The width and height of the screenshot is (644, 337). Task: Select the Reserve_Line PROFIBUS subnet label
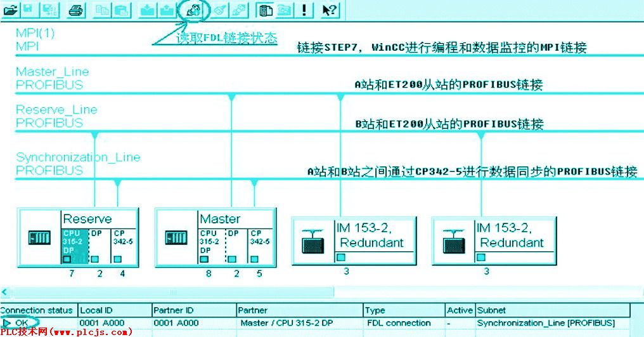tap(56, 116)
